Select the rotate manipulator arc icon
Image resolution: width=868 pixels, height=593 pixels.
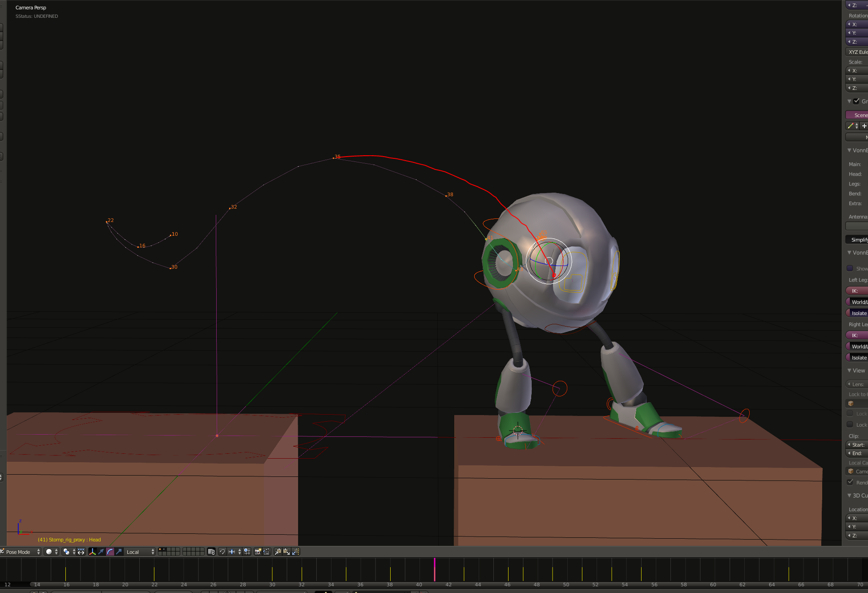[110, 552]
